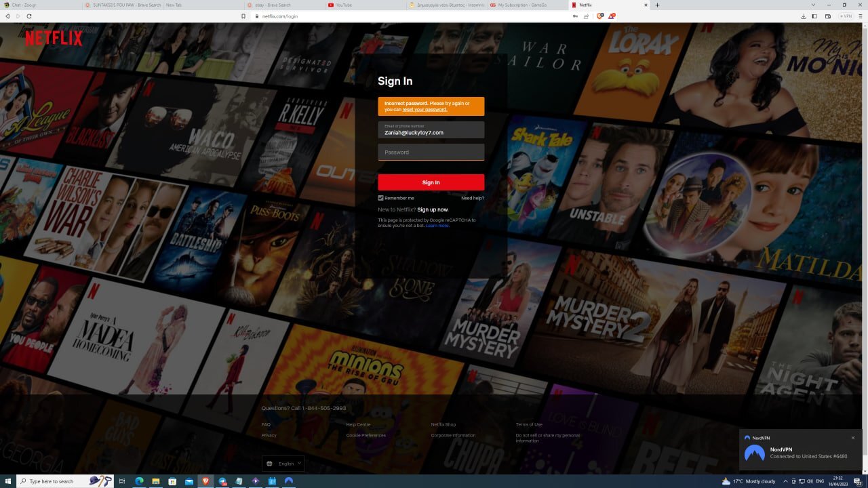This screenshot has width=868, height=488.
Task: Switch to ebay - Brave Search tab
Action: coord(284,5)
